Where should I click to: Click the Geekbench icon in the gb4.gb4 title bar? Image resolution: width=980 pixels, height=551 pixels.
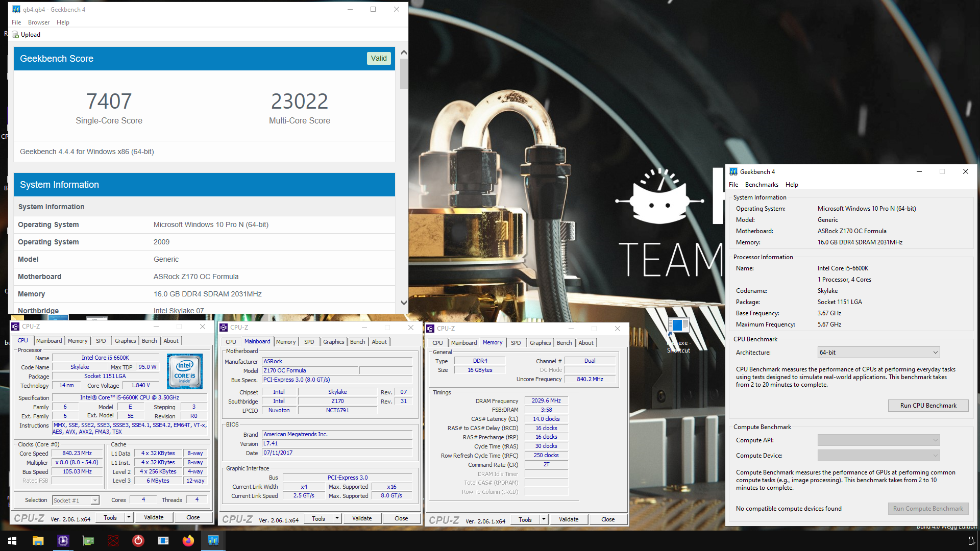pyautogui.click(x=16, y=9)
